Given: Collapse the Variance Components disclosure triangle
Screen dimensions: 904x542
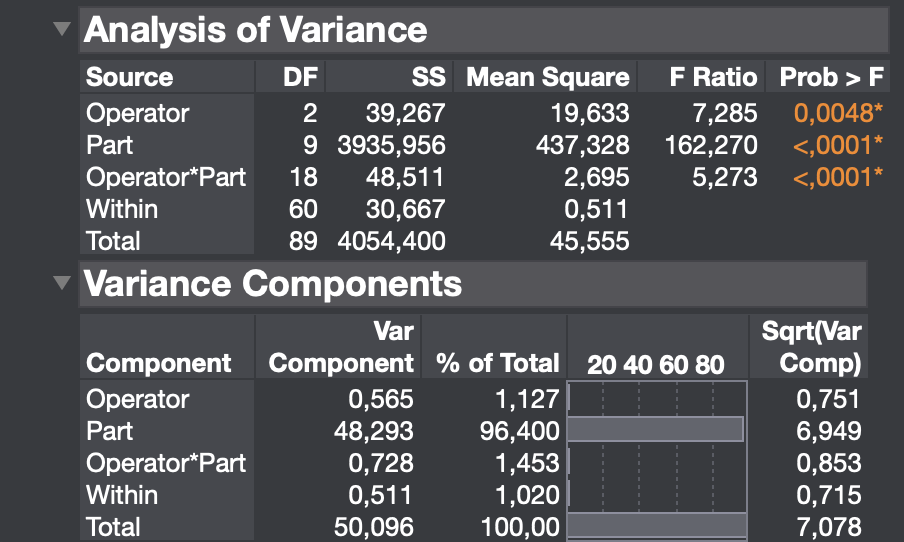Looking at the screenshot, I should (x=63, y=283).
